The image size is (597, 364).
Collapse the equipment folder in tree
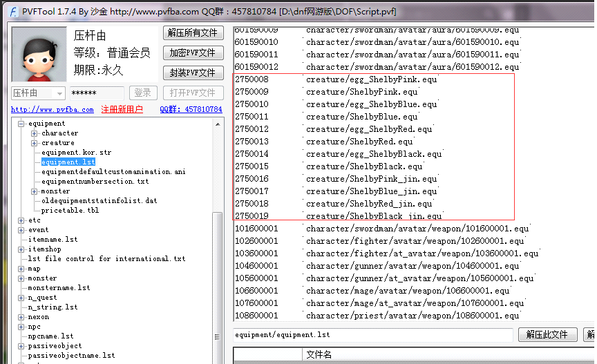tap(21, 124)
